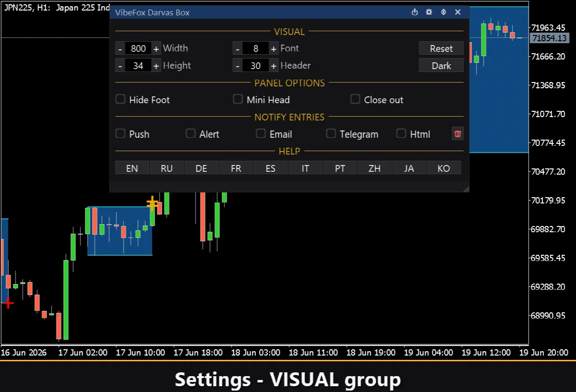Enable the Mini Head checkbox
576x392 pixels.
click(x=238, y=99)
